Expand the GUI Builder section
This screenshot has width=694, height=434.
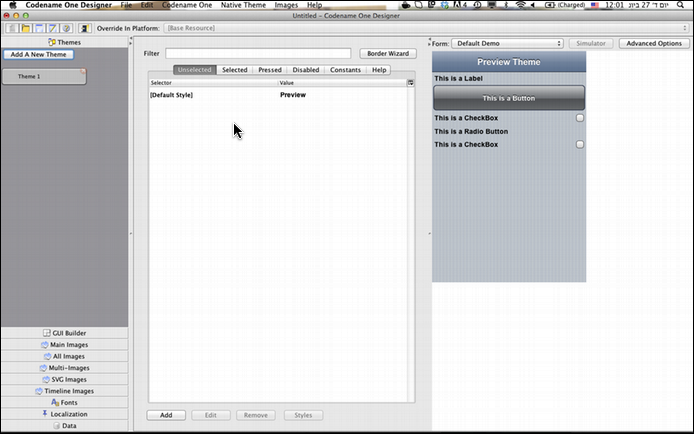pos(64,332)
